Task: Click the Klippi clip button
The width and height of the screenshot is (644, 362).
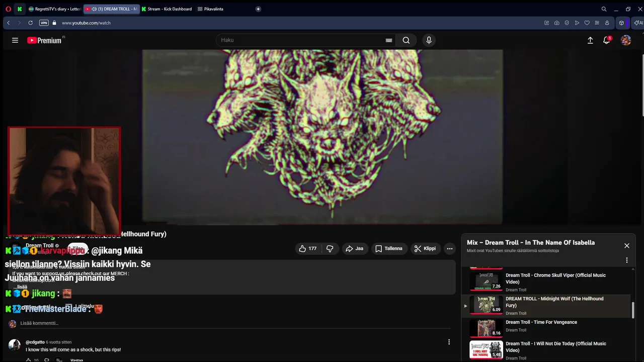Action: (x=425, y=248)
